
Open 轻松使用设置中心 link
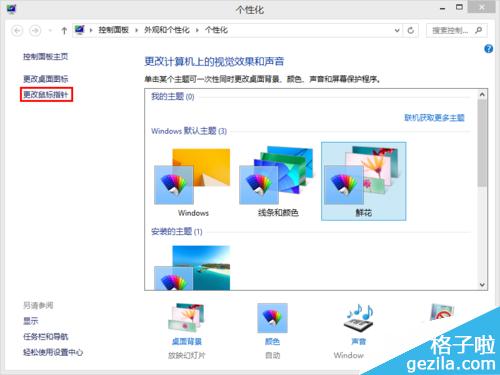click(53, 352)
